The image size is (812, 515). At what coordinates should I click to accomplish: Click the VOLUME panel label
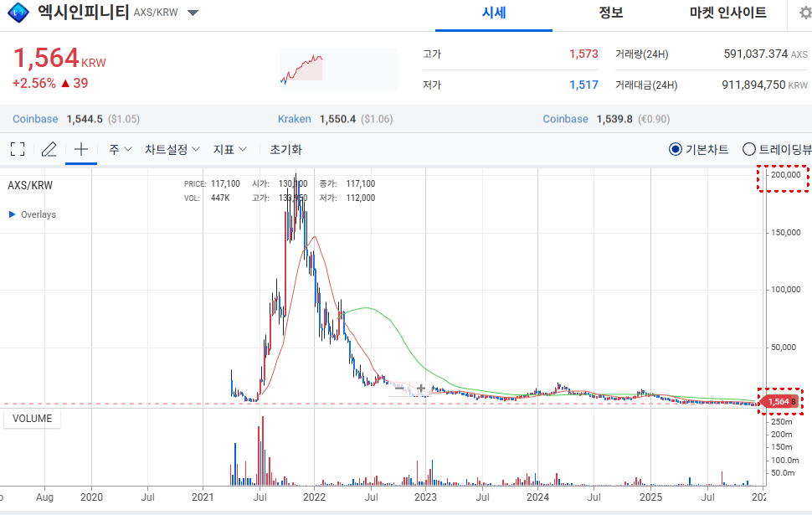(x=32, y=419)
